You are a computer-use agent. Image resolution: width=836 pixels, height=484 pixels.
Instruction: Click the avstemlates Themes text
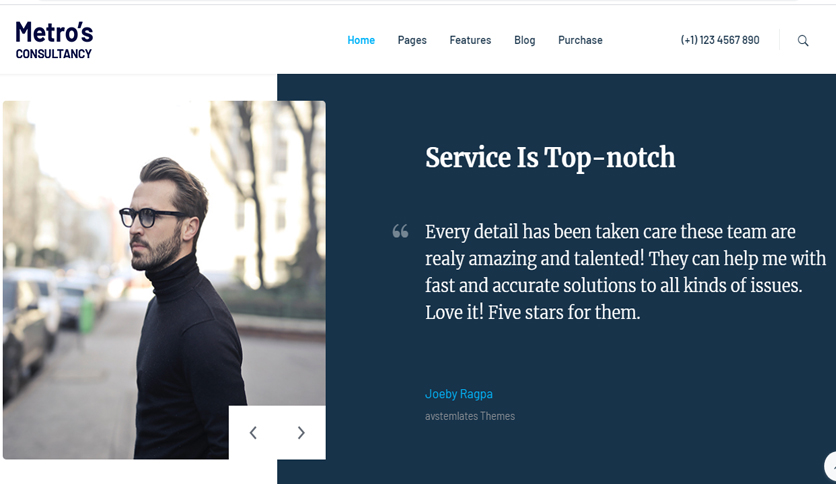click(x=470, y=416)
